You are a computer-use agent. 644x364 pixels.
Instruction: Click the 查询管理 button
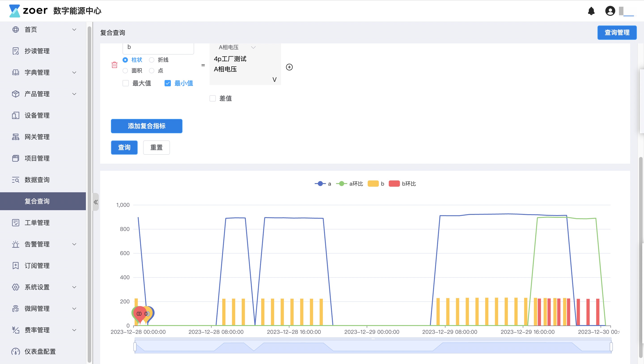tap(617, 32)
